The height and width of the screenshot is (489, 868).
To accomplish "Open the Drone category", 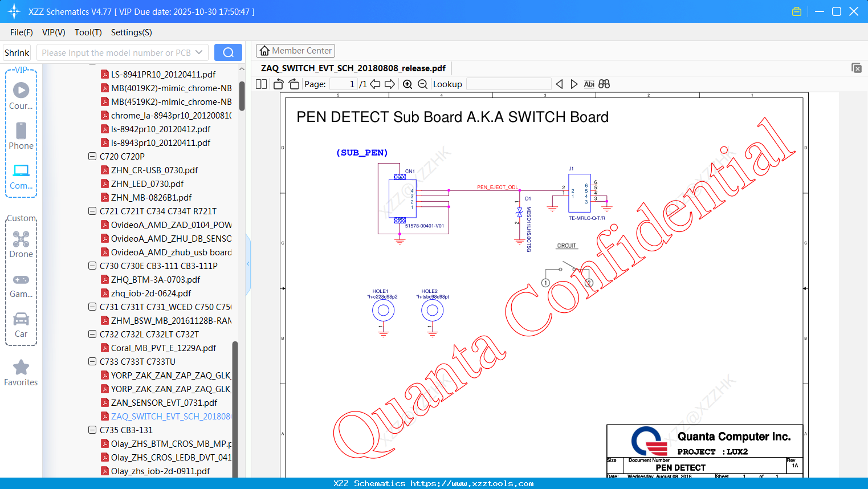I will (x=21, y=244).
